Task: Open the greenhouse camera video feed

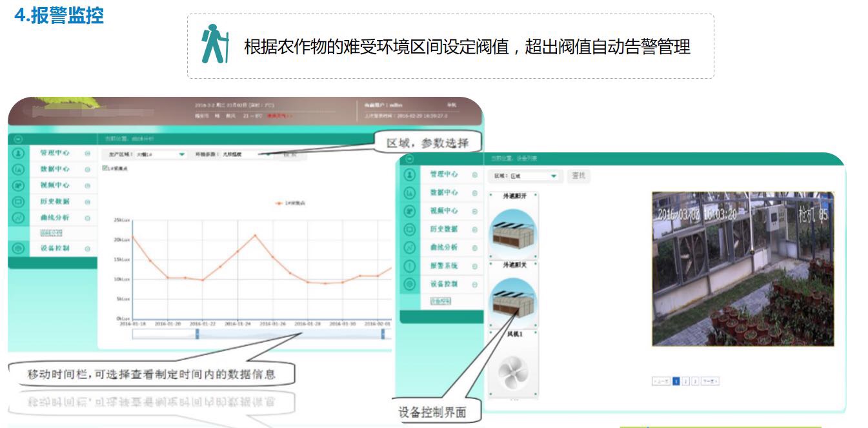Action: click(743, 269)
